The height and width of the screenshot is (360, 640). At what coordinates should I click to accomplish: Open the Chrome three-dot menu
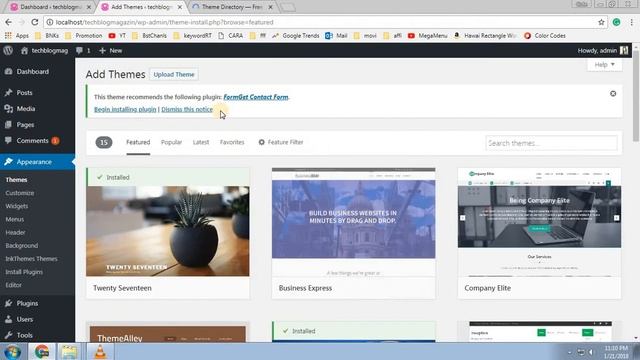(631, 22)
